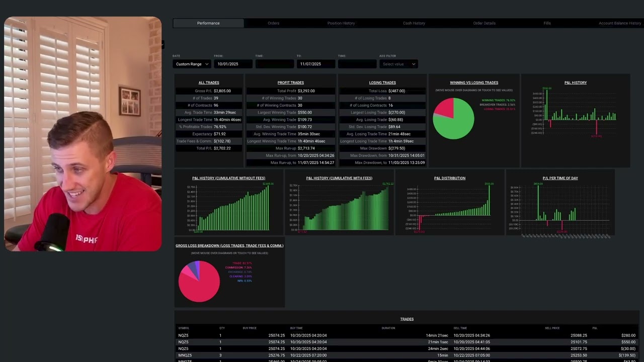Sort trades by BUY TIME column header
Screen dimensions: 644x362
(296, 328)
